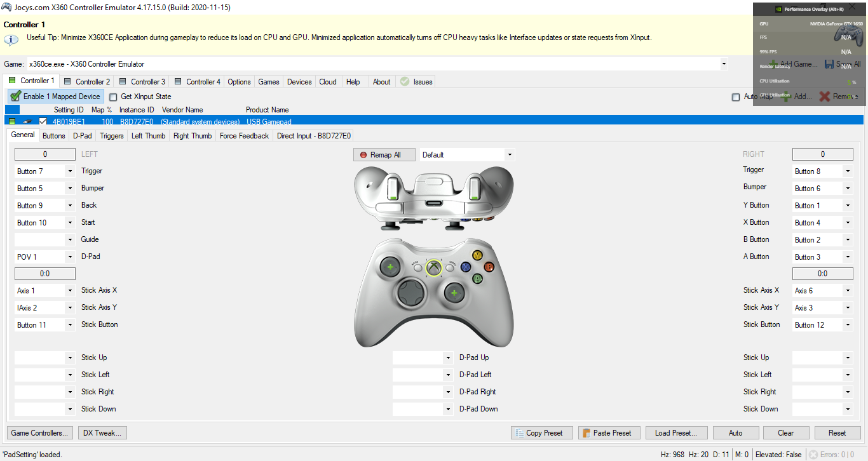Open right Stick Axis X Axis 6 dropdown

(848, 291)
